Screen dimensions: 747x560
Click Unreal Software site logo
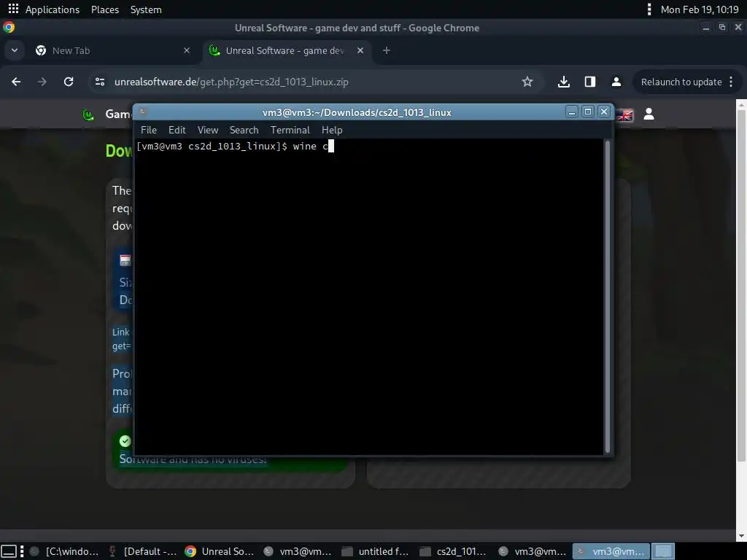tap(88, 114)
